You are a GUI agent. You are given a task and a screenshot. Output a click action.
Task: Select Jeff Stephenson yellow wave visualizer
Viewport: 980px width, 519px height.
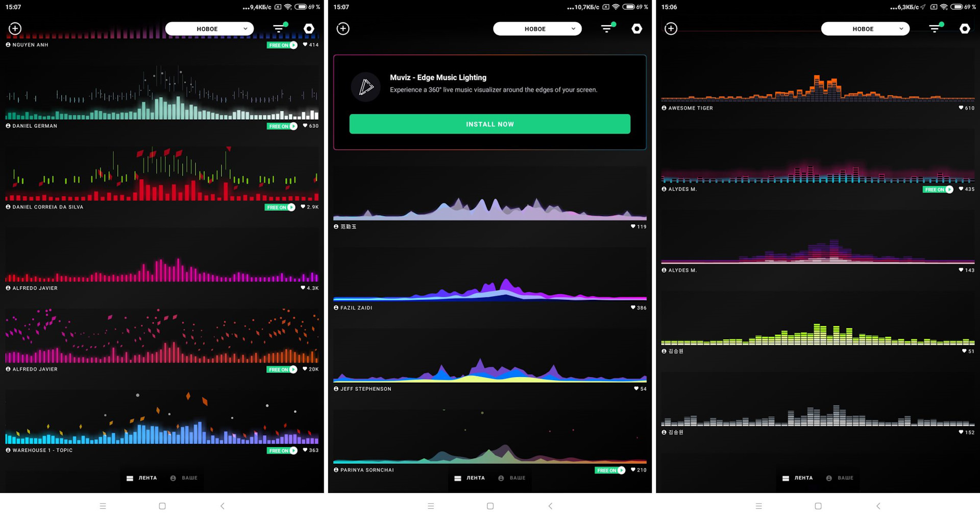pyautogui.click(x=490, y=356)
